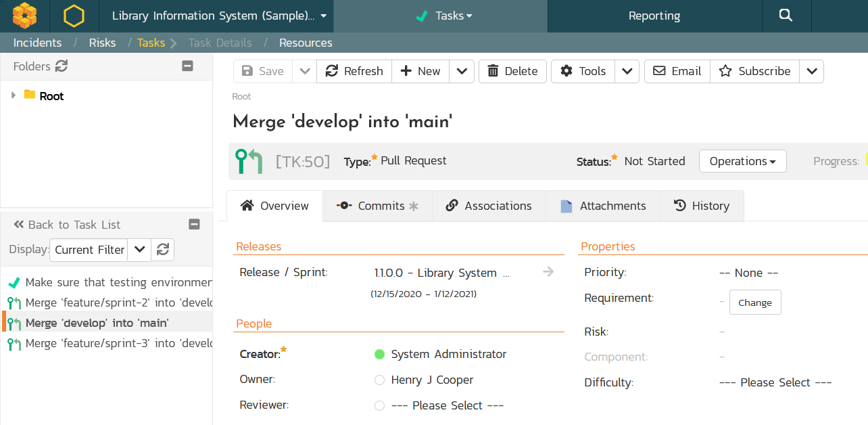Open the Reporting menu
The width and height of the screenshot is (868, 425).
(x=654, y=16)
